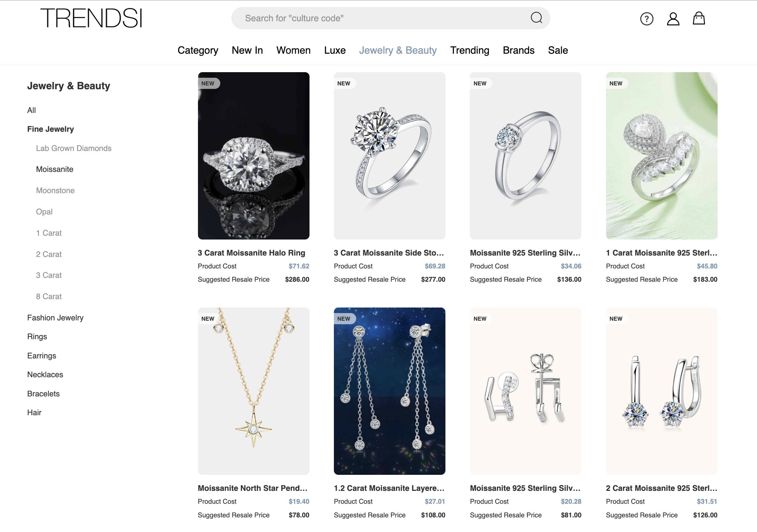
Task: Open Moissanite North Star Pendant title link
Action: [252, 488]
